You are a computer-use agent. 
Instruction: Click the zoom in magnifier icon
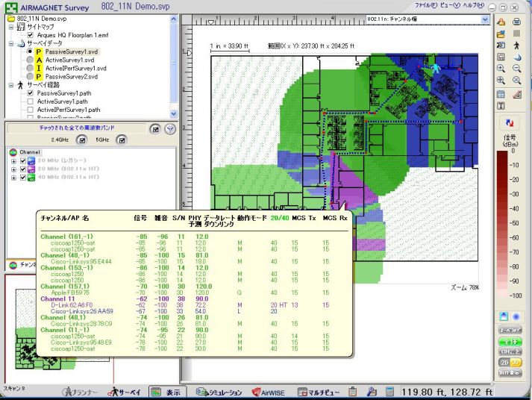(501, 68)
